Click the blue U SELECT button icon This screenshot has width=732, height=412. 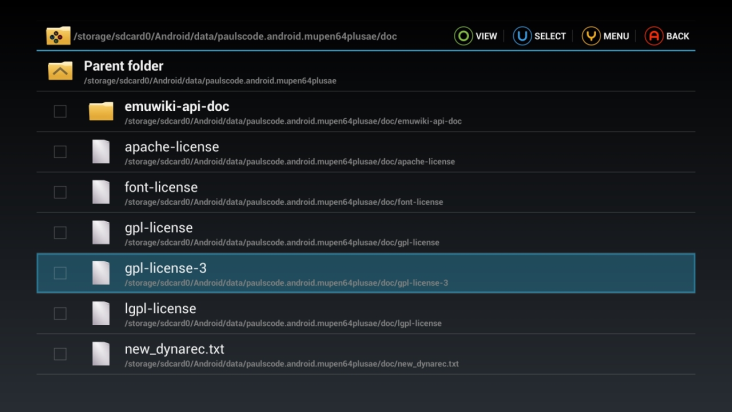[x=522, y=36]
